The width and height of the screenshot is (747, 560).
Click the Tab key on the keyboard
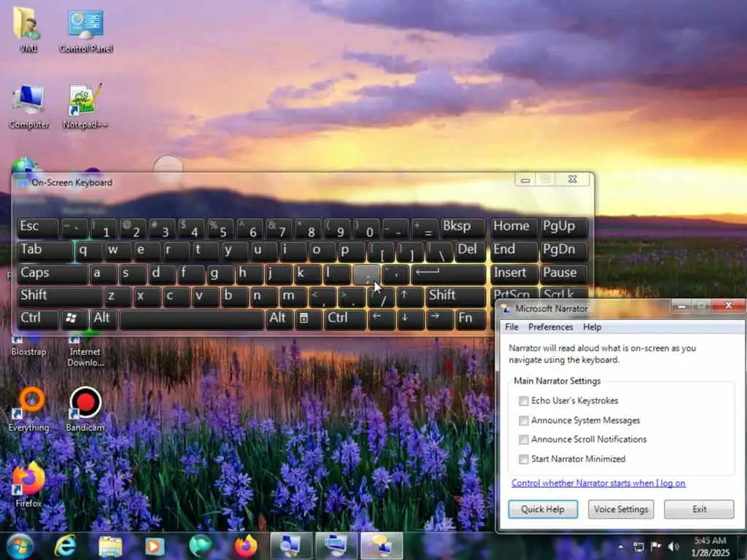(45, 251)
